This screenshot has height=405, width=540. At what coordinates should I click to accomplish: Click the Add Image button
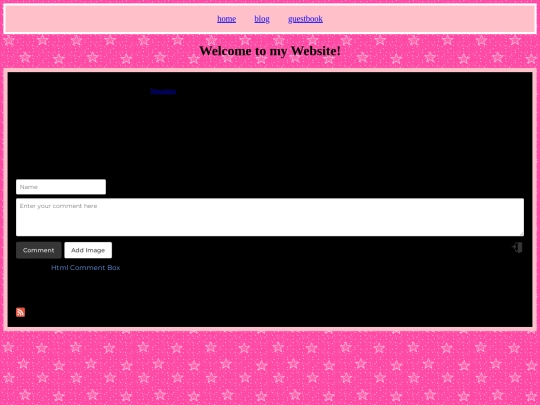pyautogui.click(x=88, y=250)
